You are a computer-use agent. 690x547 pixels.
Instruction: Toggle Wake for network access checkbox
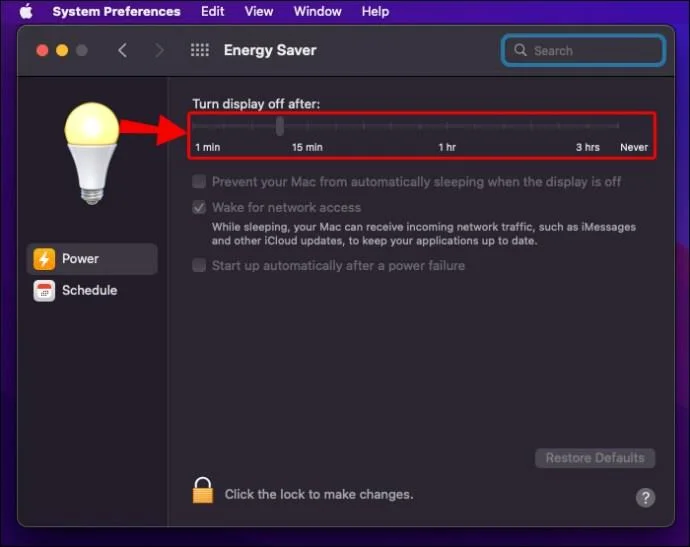(x=199, y=207)
